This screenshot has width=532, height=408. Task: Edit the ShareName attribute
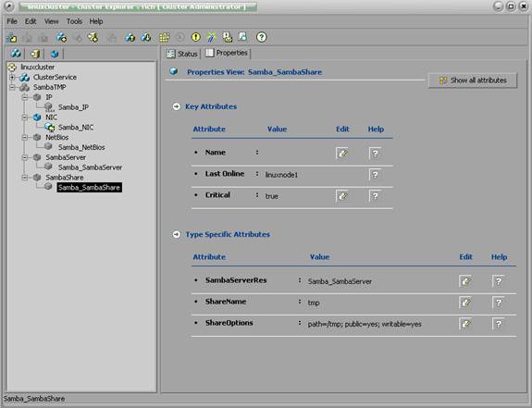click(465, 303)
